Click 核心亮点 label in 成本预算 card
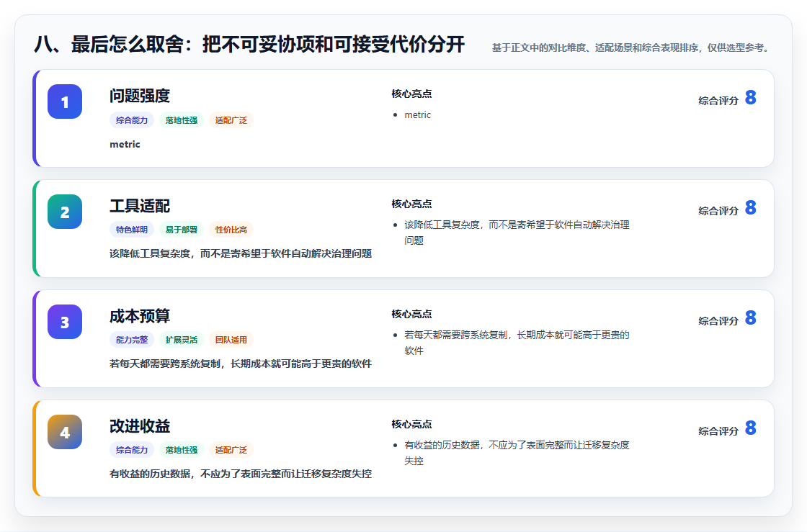 pyautogui.click(x=411, y=314)
